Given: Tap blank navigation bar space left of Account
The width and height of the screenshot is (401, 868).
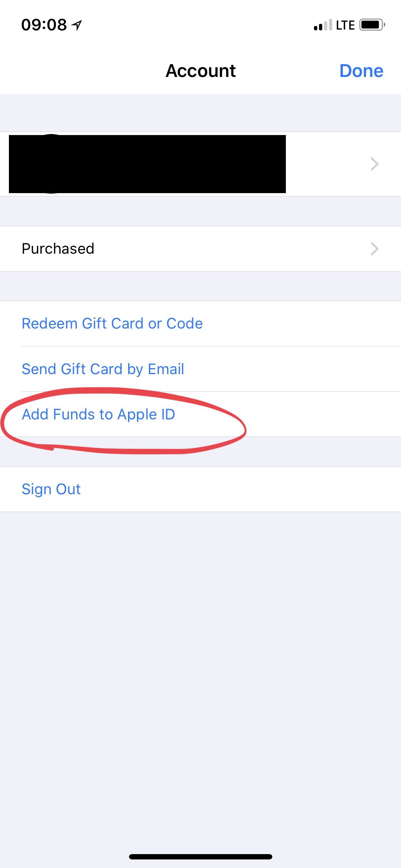Looking at the screenshot, I should point(82,71).
